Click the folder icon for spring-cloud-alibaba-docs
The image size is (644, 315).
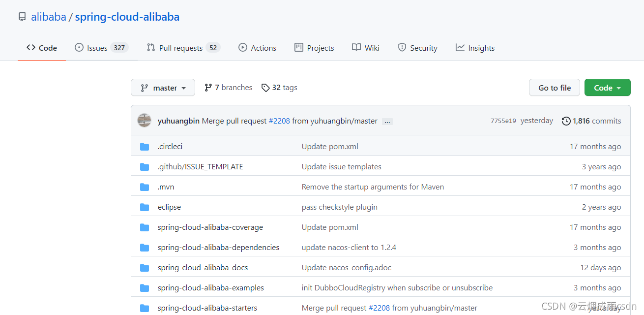tap(145, 268)
